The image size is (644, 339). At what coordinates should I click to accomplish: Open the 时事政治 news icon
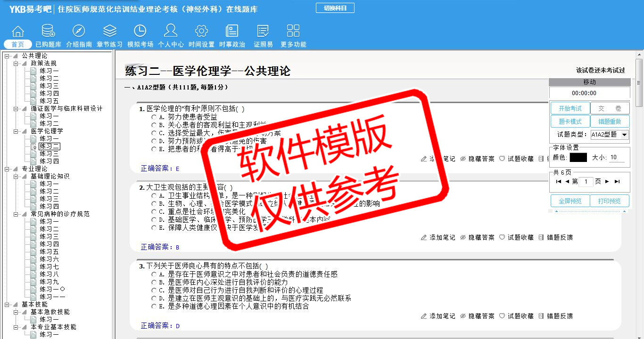pos(232,32)
